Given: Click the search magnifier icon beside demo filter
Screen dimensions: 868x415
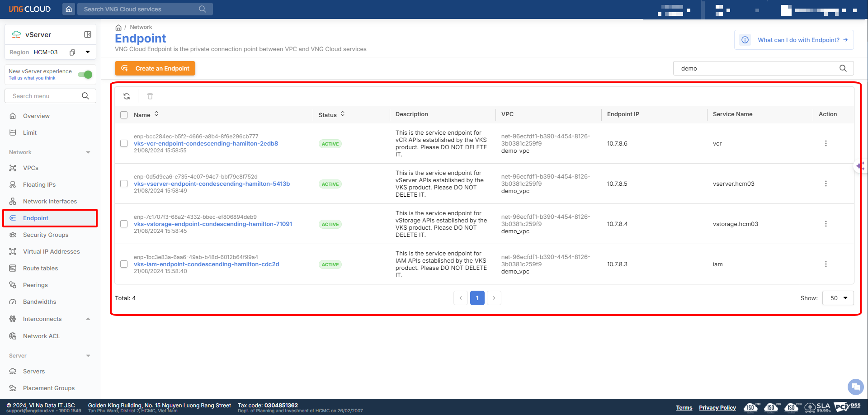Looking at the screenshot, I should (x=843, y=68).
